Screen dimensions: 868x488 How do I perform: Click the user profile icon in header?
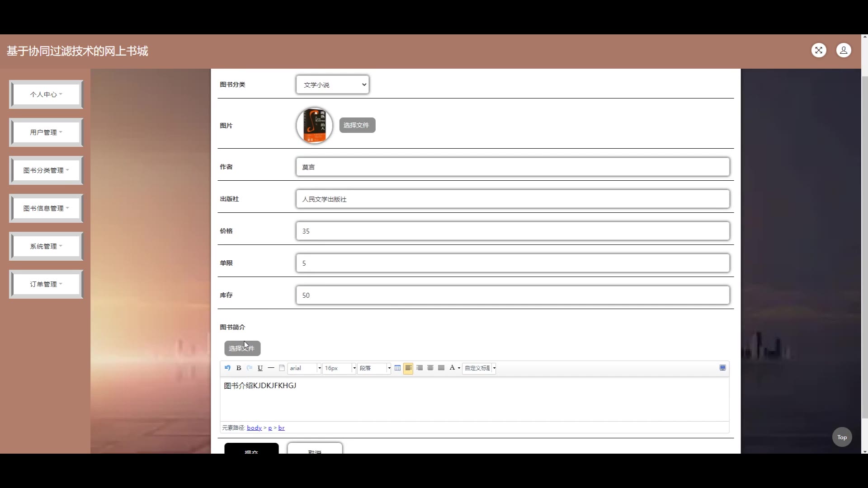pos(844,50)
